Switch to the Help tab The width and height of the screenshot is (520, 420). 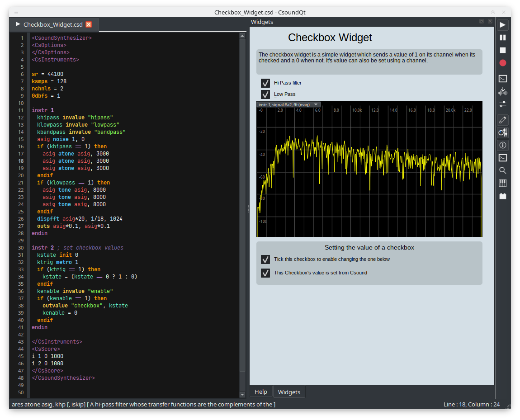[260, 392]
